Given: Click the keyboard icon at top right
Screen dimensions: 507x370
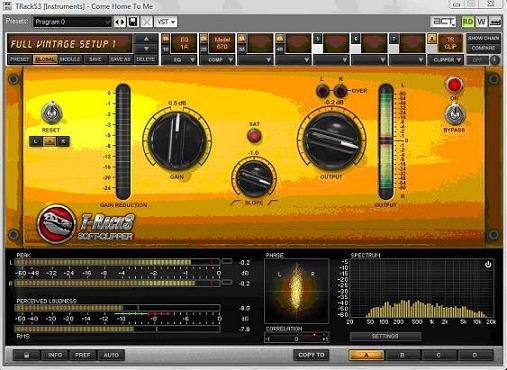Looking at the screenshot, I should coord(495,22).
